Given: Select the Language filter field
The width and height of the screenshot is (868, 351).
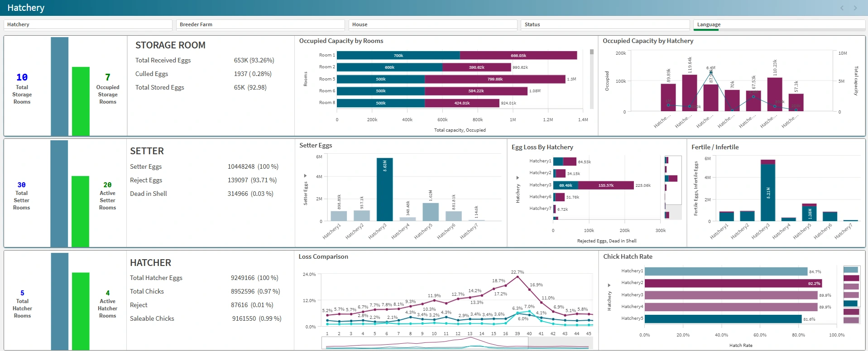Looking at the screenshot, I should point(779,24).
